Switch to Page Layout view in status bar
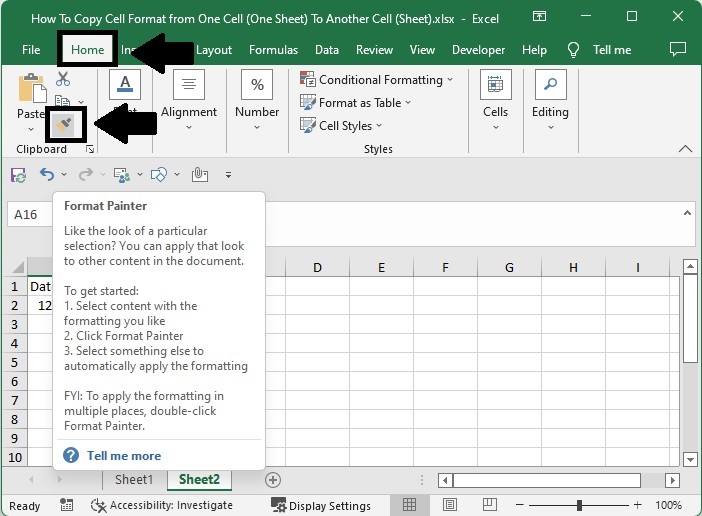Image resolution: width=702 pixels, height=516 pixels. (449, 505)
